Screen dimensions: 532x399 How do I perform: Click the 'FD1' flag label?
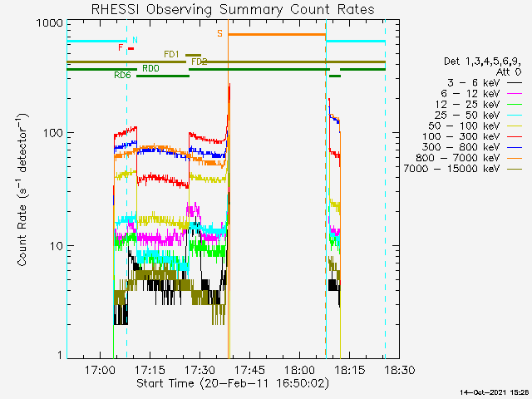tap(171, 54)
